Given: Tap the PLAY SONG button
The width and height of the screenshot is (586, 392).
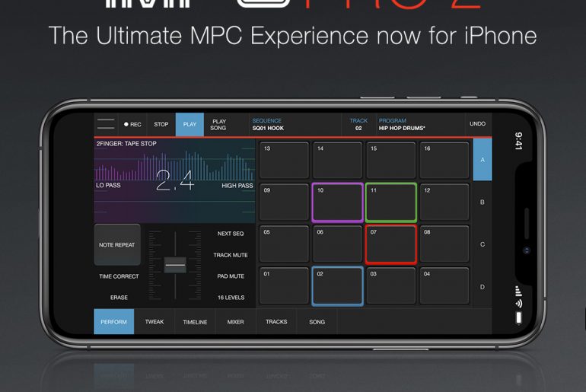Looking at the screenshot, I should (219, 124).
